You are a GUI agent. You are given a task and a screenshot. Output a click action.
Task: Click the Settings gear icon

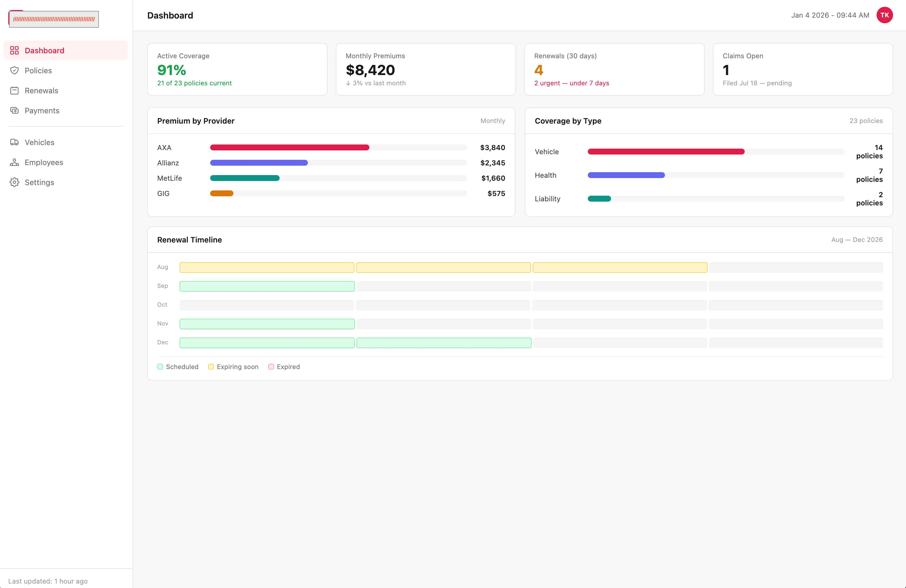click(14, 182)
